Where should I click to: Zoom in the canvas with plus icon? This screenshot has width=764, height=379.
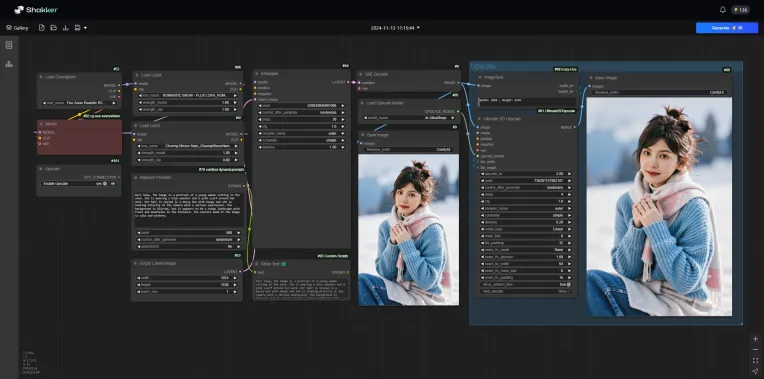[x=755, y=339]
